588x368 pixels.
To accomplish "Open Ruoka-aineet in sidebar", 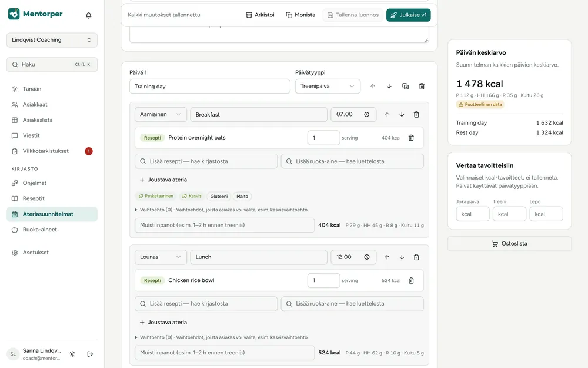I will [52, 230].
